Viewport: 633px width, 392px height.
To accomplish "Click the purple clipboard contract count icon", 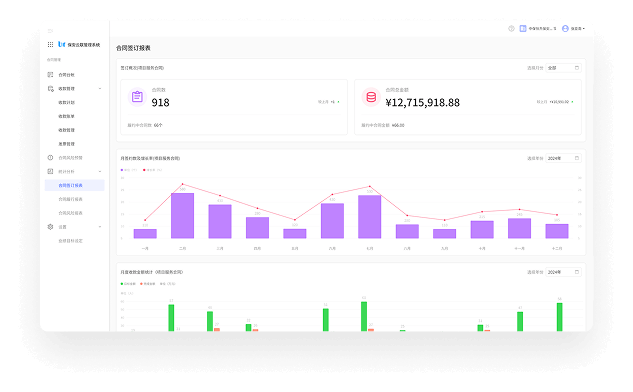I will pos(137,97).
